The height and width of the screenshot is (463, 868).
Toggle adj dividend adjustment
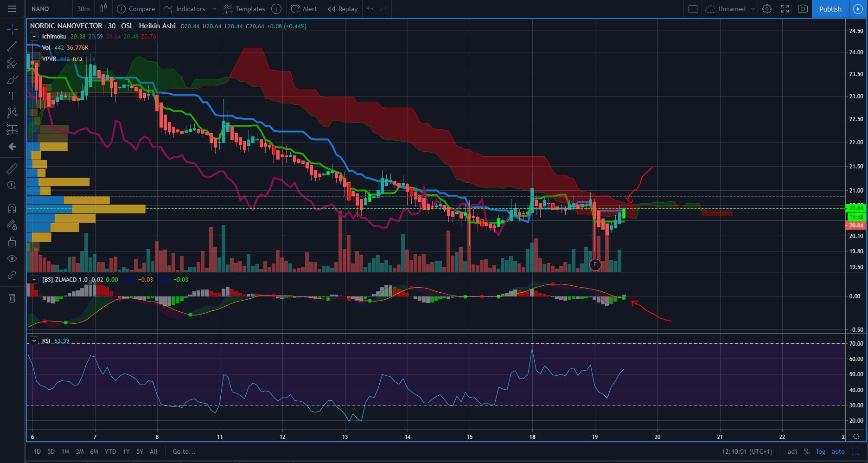(792, 451)
